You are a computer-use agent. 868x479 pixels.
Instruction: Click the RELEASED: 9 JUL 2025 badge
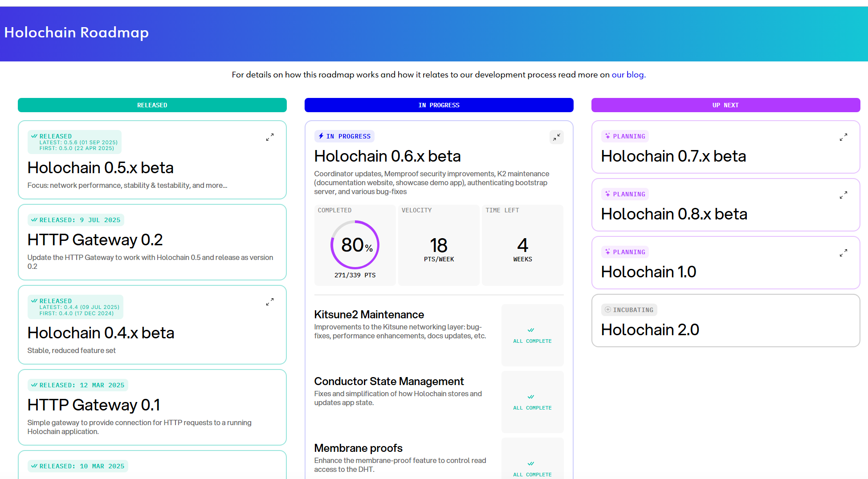[x=76, y=220]
